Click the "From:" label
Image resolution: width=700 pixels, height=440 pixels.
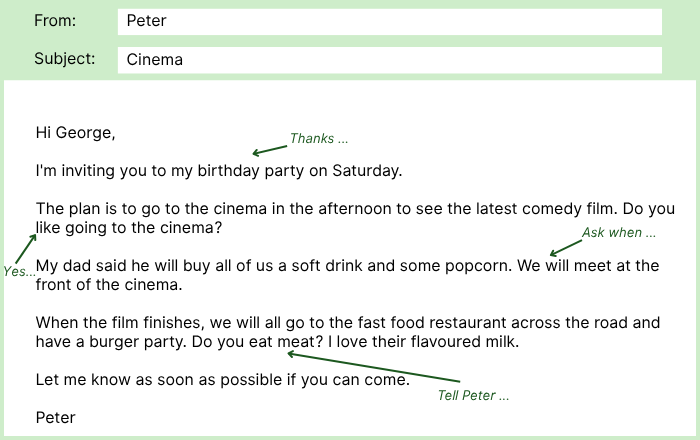(x=54, y=21)
